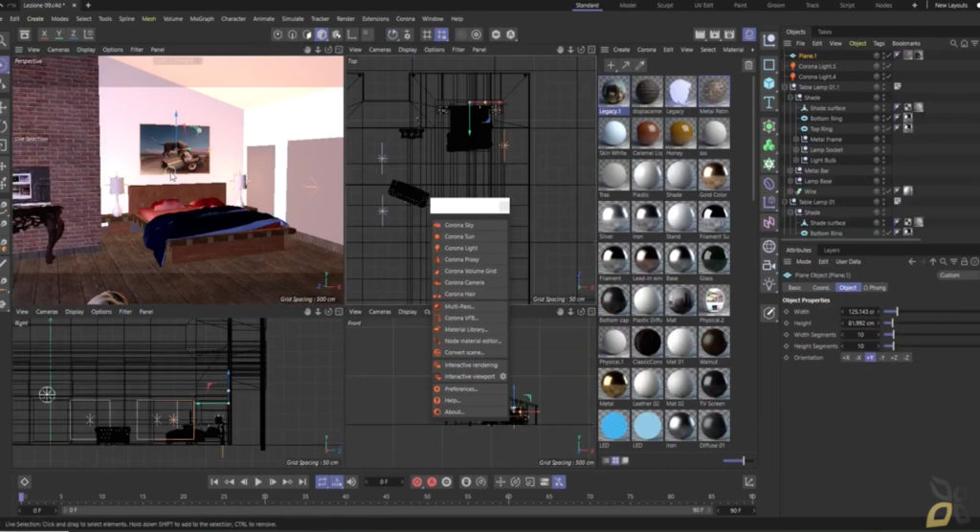The width and height of the screenshot is (980, 532).
Task: Open the MoGraph cloner icon
Action: tap(769, 145)
